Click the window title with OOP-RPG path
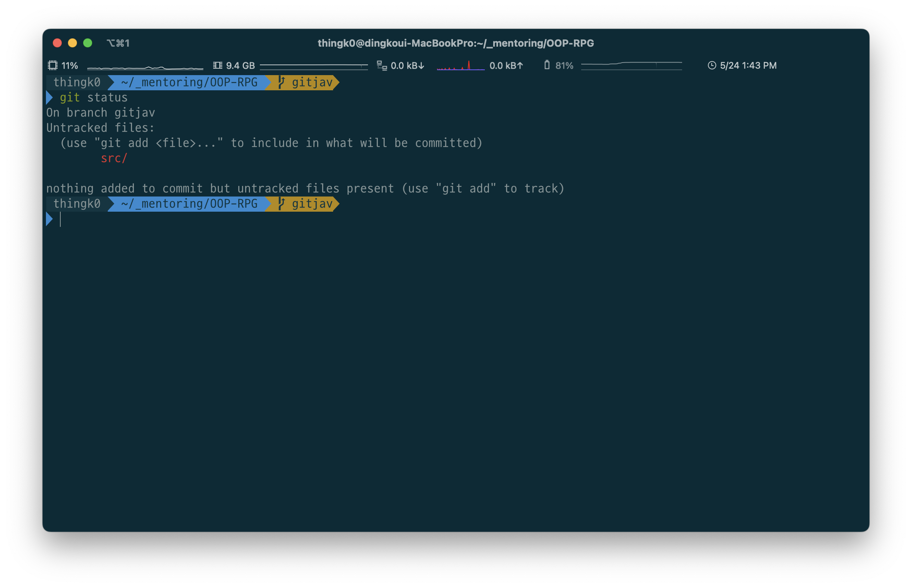This screenshot has height=588, width=912. point(455,43)
